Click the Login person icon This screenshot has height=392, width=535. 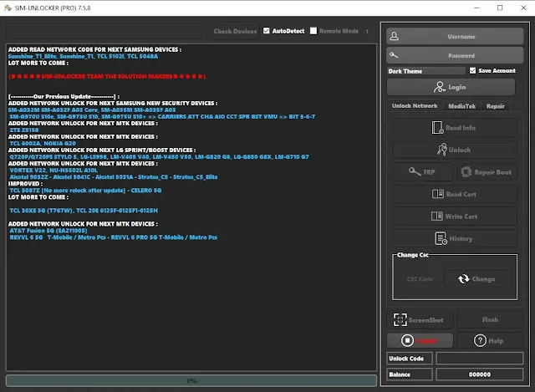(x=440, y=87)
